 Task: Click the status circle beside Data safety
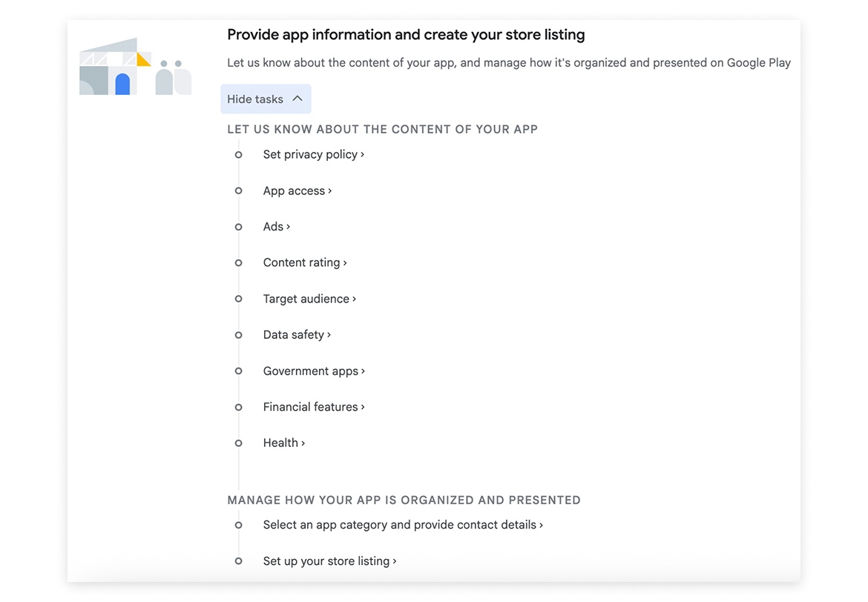point(238,335)
